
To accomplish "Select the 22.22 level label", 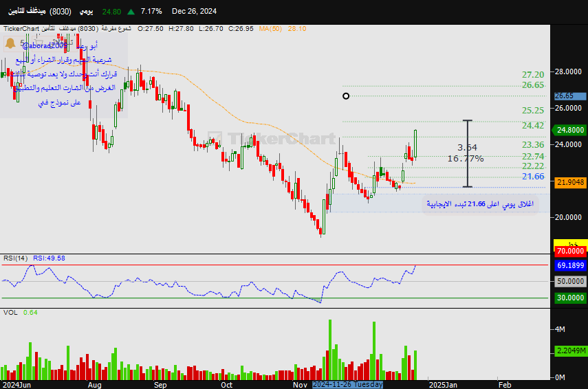I will 533,166.
